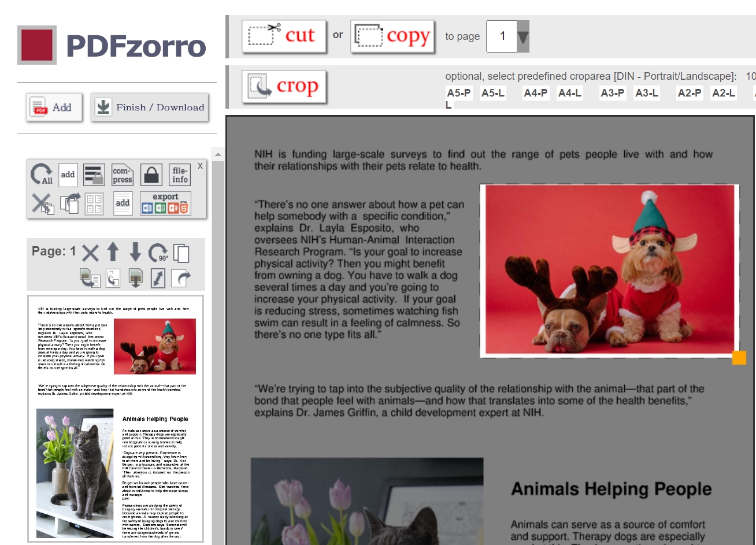Export the PDF as Excel

160,207
